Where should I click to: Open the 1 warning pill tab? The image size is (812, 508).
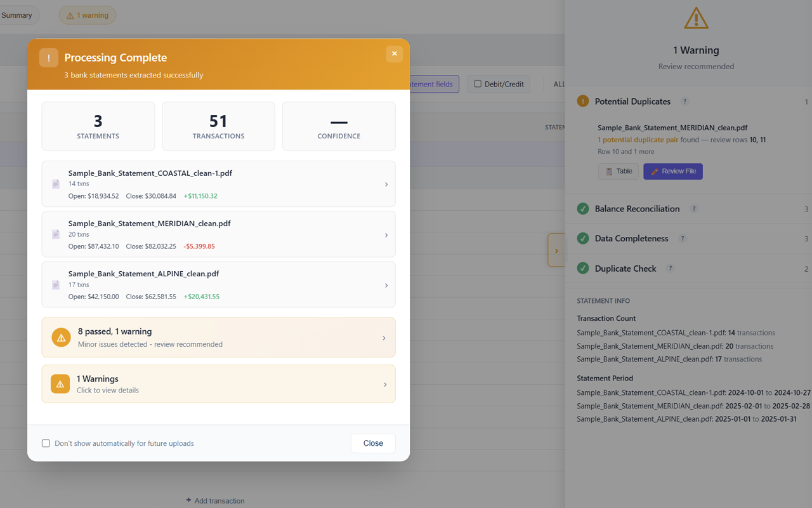click(x=88, y=15)
